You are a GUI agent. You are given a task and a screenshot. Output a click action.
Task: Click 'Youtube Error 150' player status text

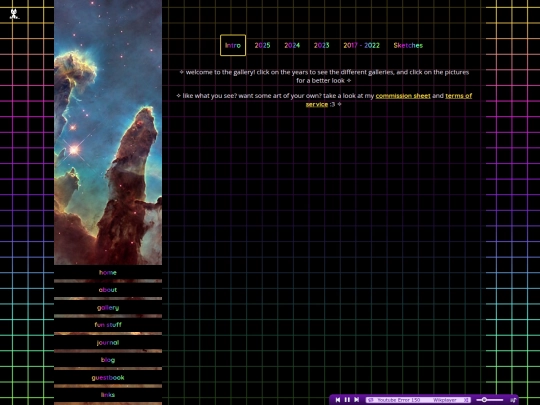tap(398, 400)
